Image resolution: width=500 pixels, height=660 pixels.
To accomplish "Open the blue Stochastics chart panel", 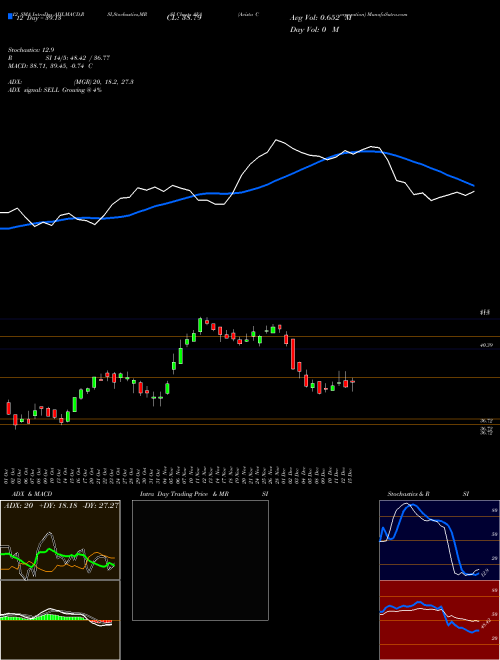I will pyautogui.click(x=439, y=540).
